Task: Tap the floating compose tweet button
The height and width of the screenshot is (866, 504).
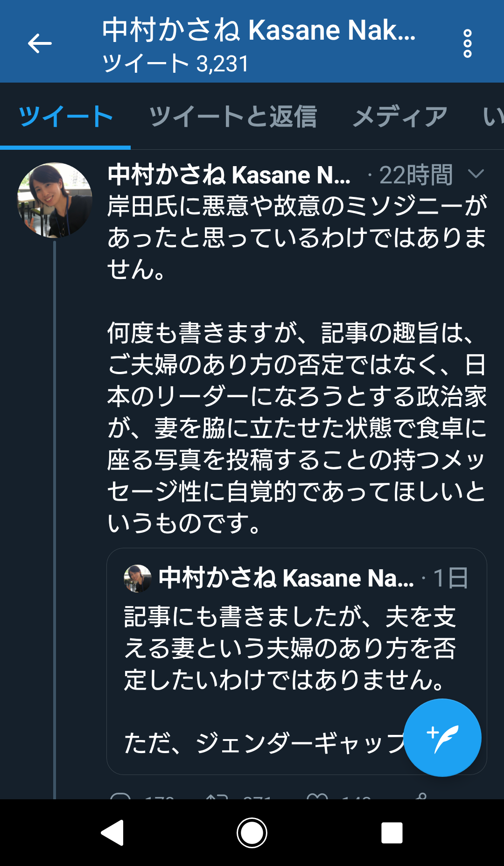Action: click(x=442, y=737)
